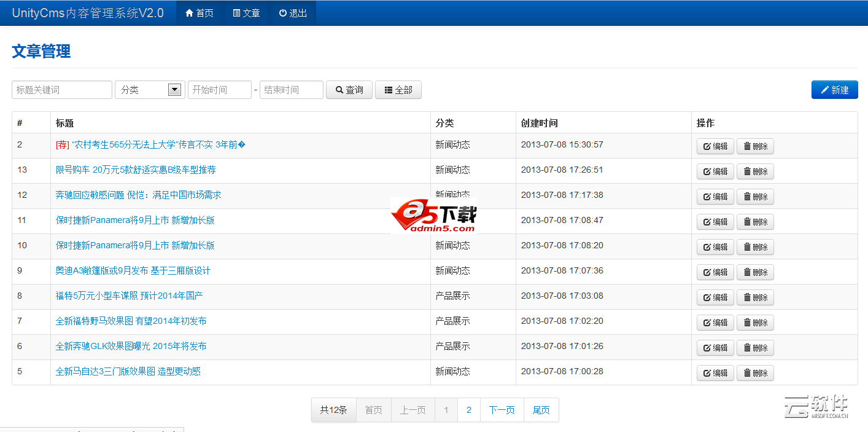Image resolution: width=868 pixels, height=432 pixels.
Task: Click page 1 in the pagination
Action: 446,410
